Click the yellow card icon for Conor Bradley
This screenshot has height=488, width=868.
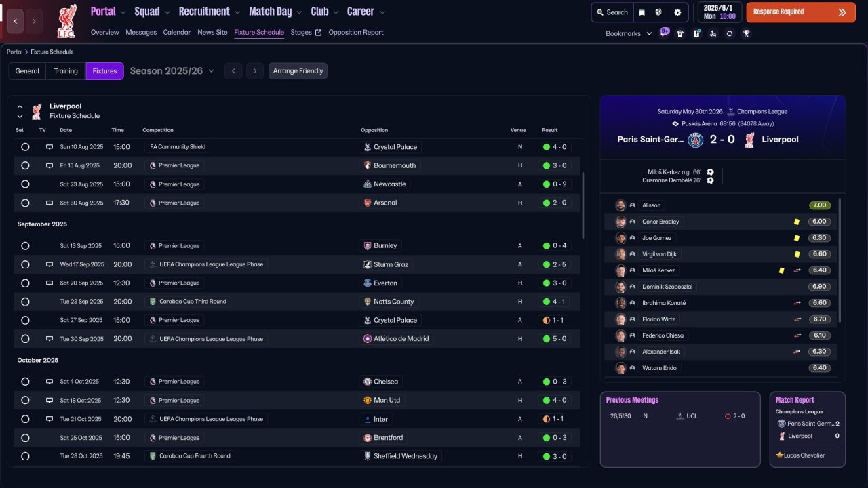pyautogui.click(x=797, y=222)
